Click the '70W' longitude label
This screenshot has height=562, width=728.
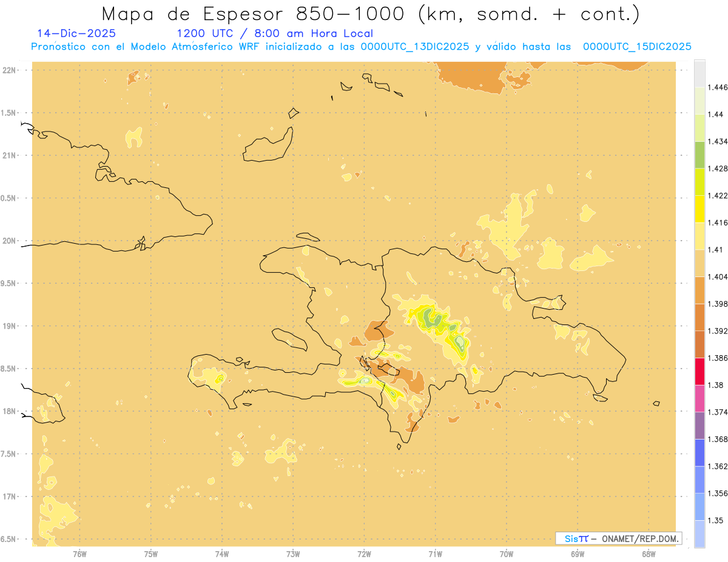(x=507, y=554)
